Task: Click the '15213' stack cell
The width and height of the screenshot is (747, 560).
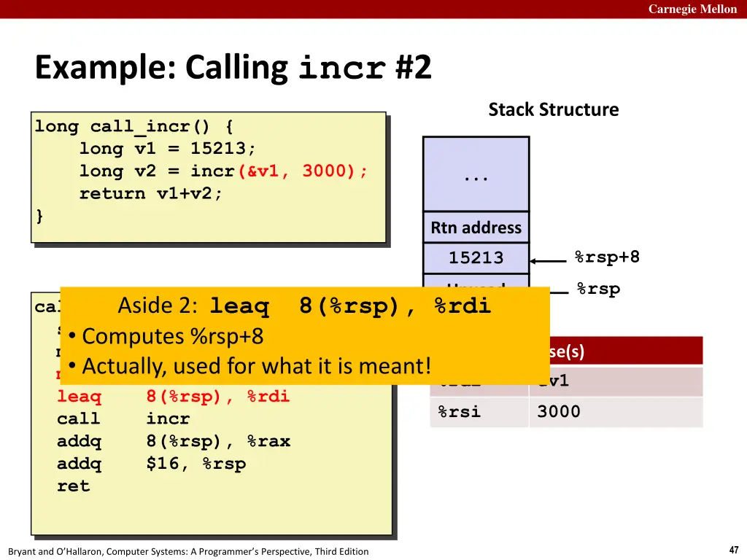Action: click(x=476, y=258)
